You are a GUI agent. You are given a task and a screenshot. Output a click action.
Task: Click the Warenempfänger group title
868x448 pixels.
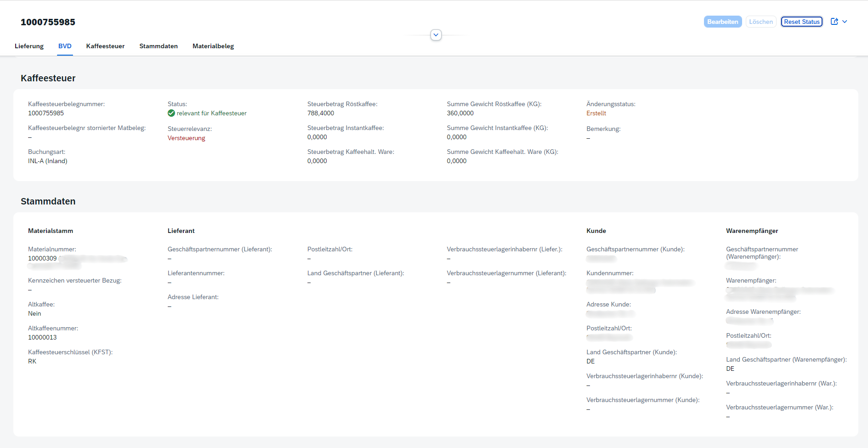click(752, 231)
